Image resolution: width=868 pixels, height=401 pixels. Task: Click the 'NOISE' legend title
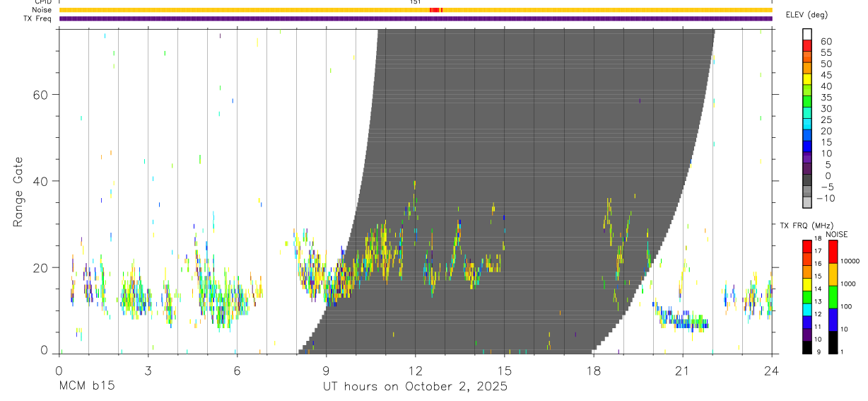(x=838, y=234)
